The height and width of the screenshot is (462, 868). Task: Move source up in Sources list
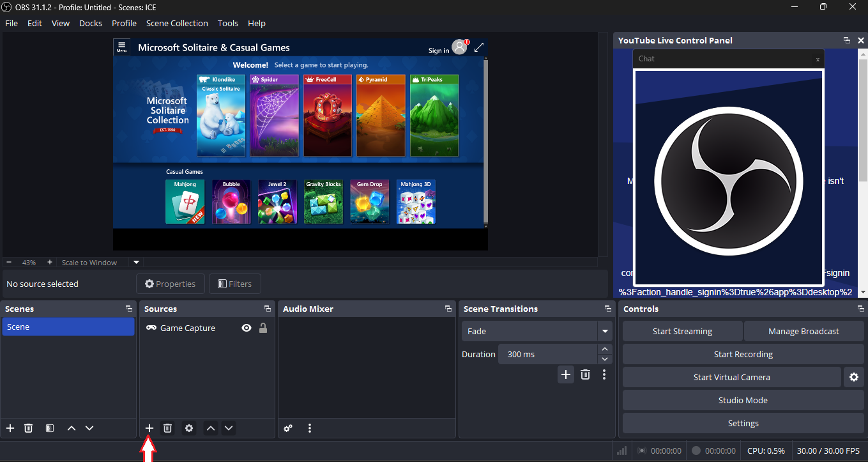(x=211, y=428)
